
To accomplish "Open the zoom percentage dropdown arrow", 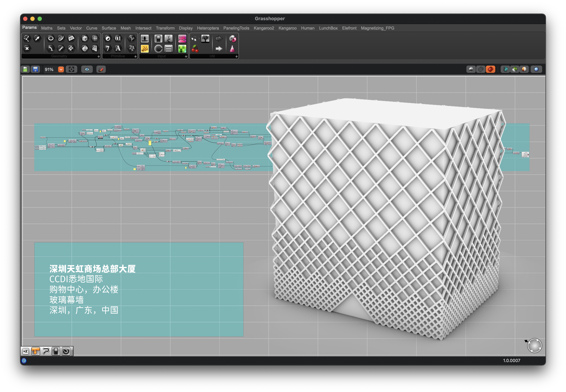I will coord(61,69).
